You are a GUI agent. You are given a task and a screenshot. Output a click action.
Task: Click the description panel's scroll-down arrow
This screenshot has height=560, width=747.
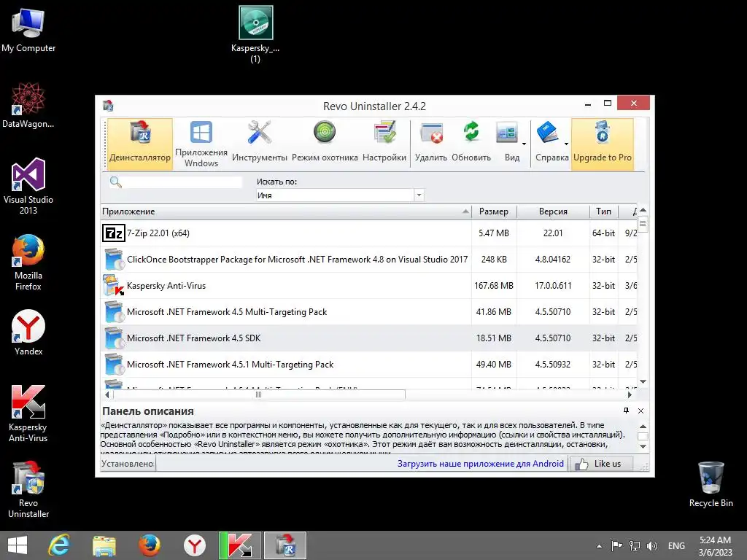tap(643, 447)
